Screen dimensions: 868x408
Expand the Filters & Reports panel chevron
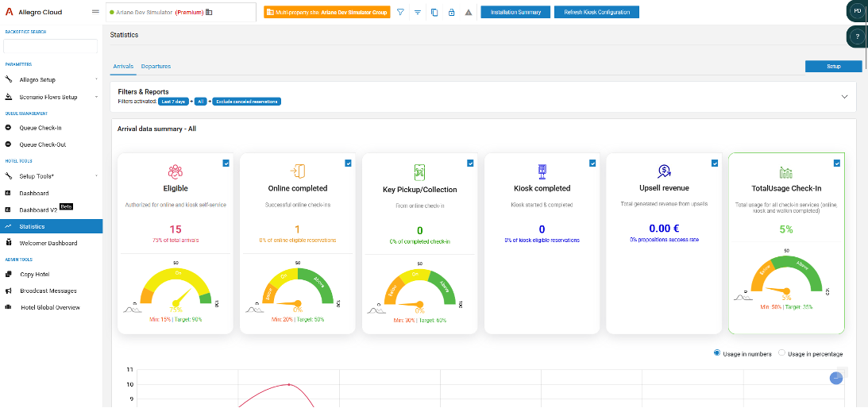[843, 96]
